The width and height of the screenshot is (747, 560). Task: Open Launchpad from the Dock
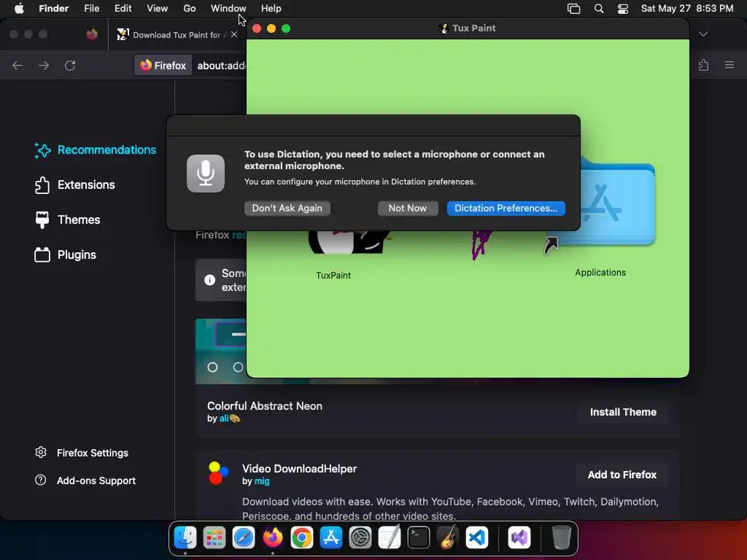[214, 537]
